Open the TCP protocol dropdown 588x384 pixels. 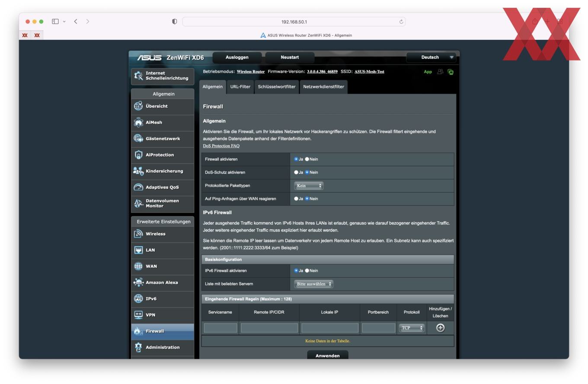coord(412,328)
